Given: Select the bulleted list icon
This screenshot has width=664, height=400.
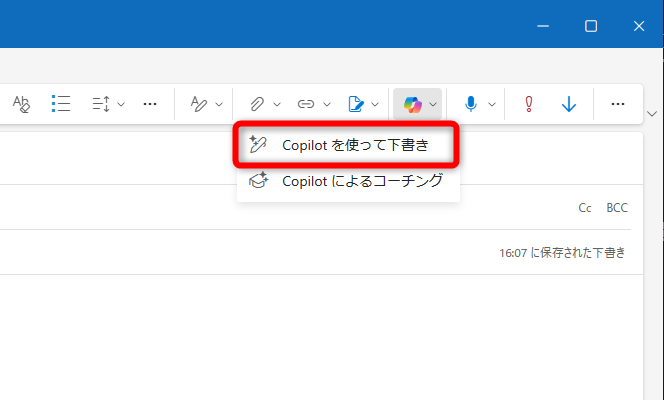Looking at the screenshot, I should click(x=61, y=104).
